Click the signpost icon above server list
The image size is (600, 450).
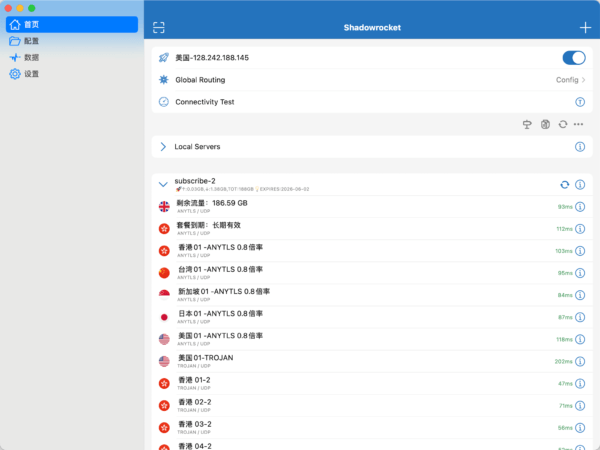[x=527, y=124]
